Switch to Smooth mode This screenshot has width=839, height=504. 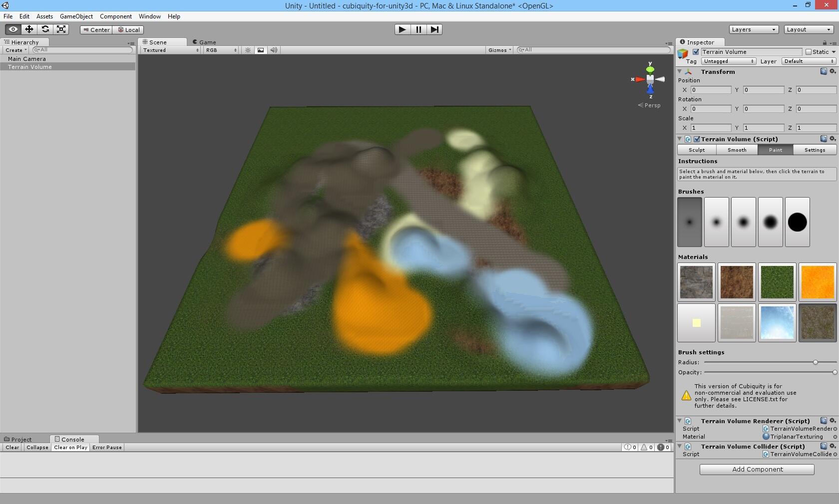(737, 150)
